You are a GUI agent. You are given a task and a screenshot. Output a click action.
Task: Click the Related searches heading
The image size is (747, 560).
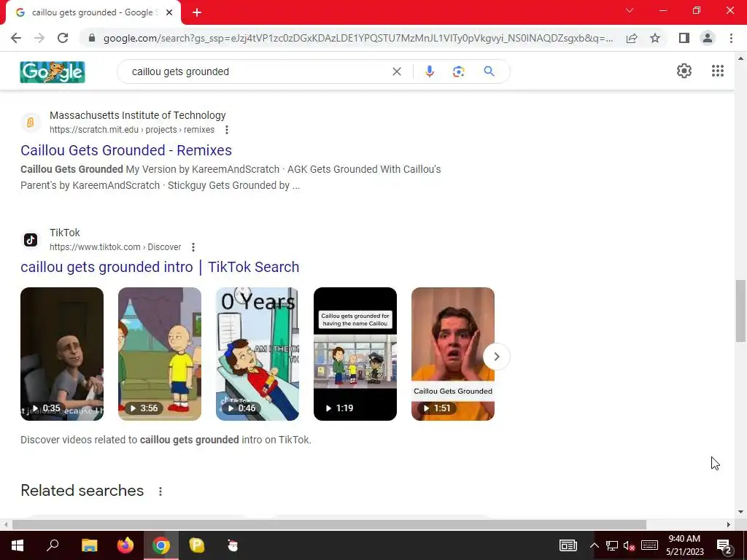pyautogui.click(x=82, y=491)
